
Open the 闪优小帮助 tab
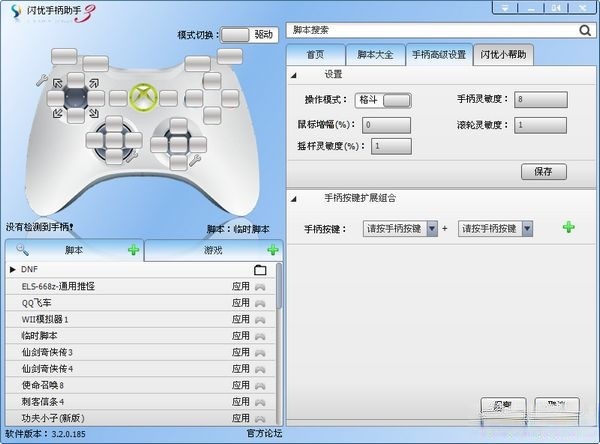tap(503, 55)
